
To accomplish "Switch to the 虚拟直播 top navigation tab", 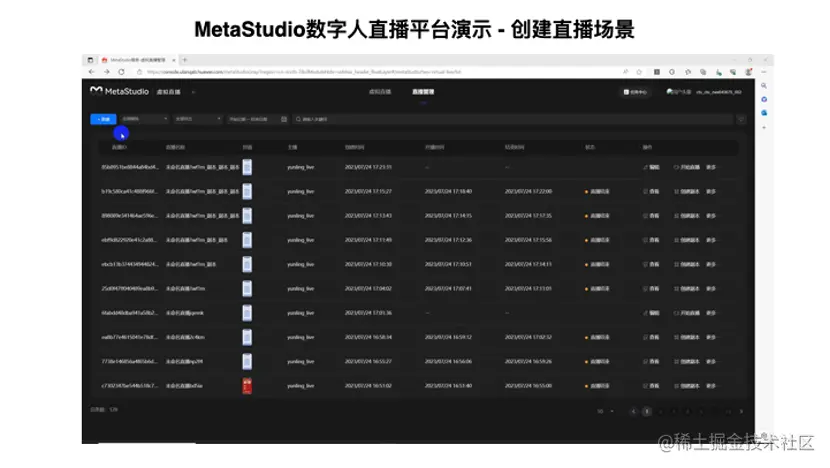I will [x=380, y=92].
